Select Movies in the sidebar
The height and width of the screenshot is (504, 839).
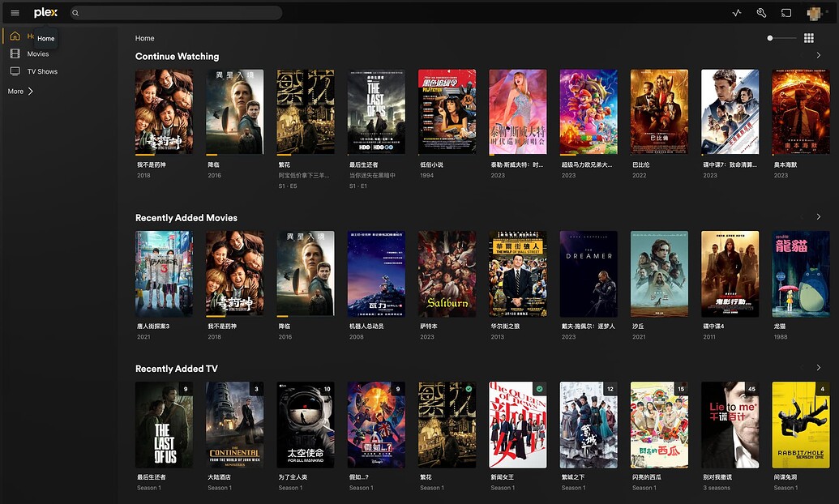coord(38,54)
